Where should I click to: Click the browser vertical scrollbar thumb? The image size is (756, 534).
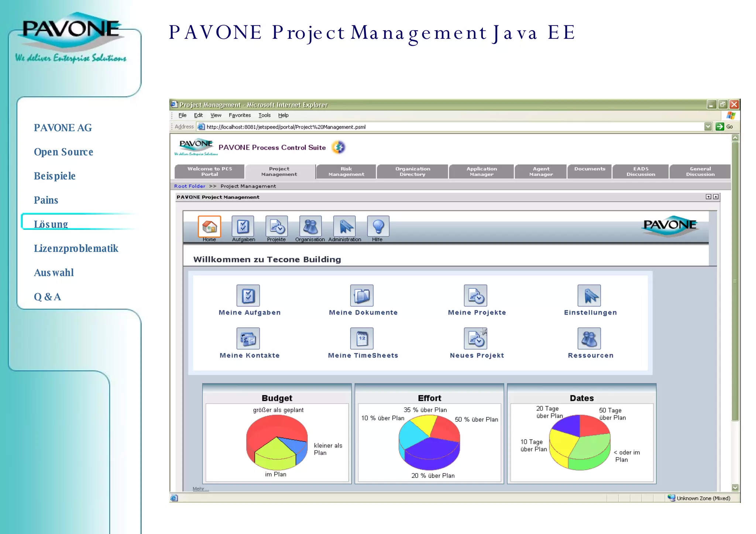pos(735,281)
